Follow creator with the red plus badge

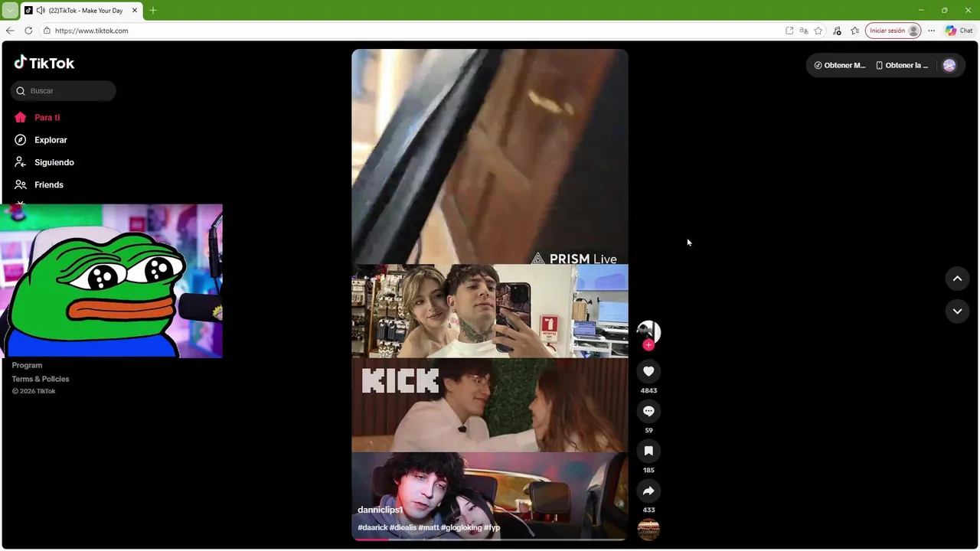(x=648, y=345)
